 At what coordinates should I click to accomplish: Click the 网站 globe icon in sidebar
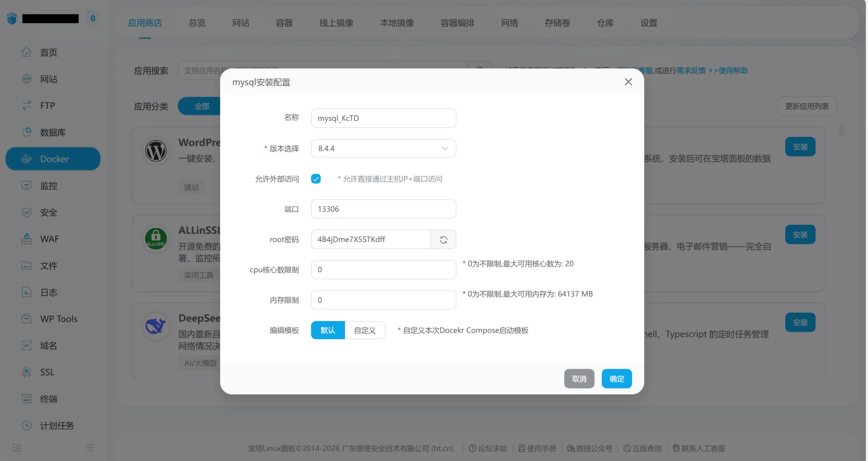26,79
